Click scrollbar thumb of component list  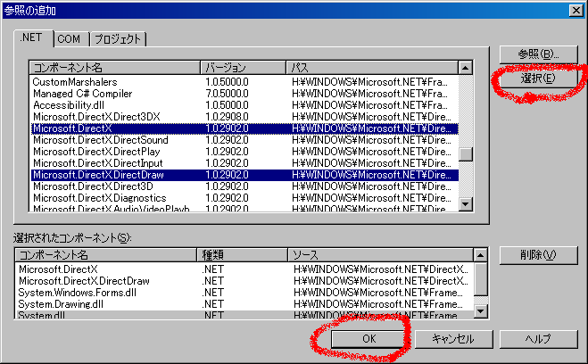pyautogui.click(x=466, y=154)
